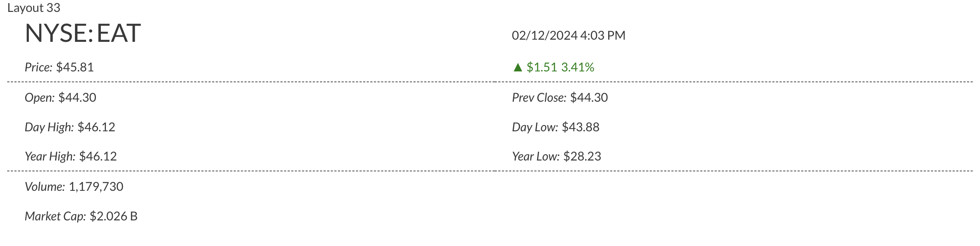
Task: Click the 1,179,730 volume figure
Action: (x=96, y=186)
